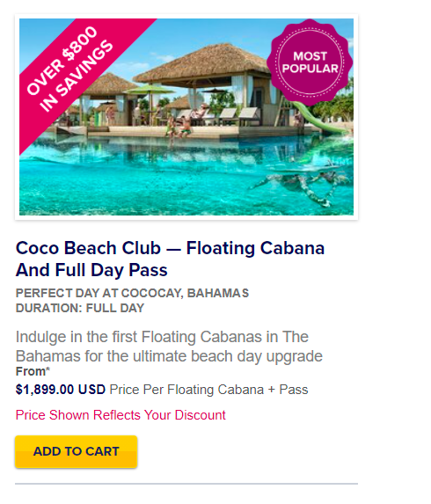Open the floating cabana photo thumbnail
This screenshot has height=504, width=431.
click(x=186, y=117)
